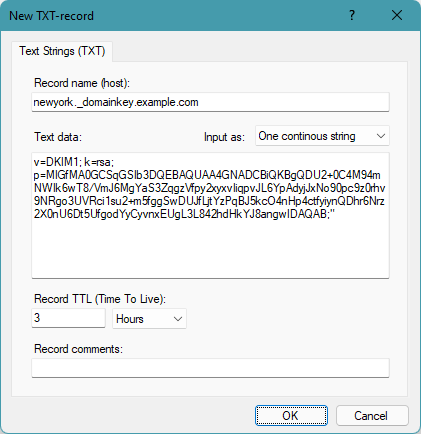Screen dimensions: 421x434
Task: Click the Input as label
Action: click(x=224, y=137)
